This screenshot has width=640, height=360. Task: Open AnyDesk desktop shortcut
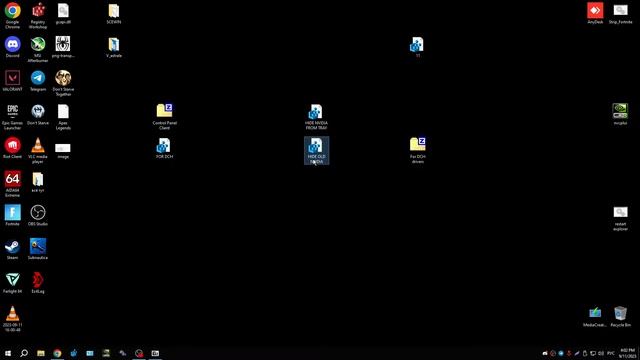pos(595,13)
